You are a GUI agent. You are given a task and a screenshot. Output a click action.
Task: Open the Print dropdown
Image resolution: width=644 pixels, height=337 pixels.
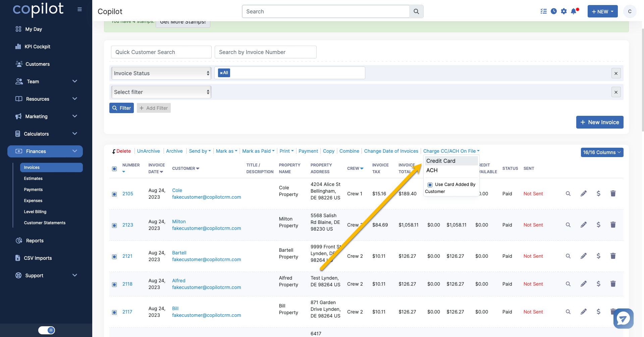click(286, 151)
